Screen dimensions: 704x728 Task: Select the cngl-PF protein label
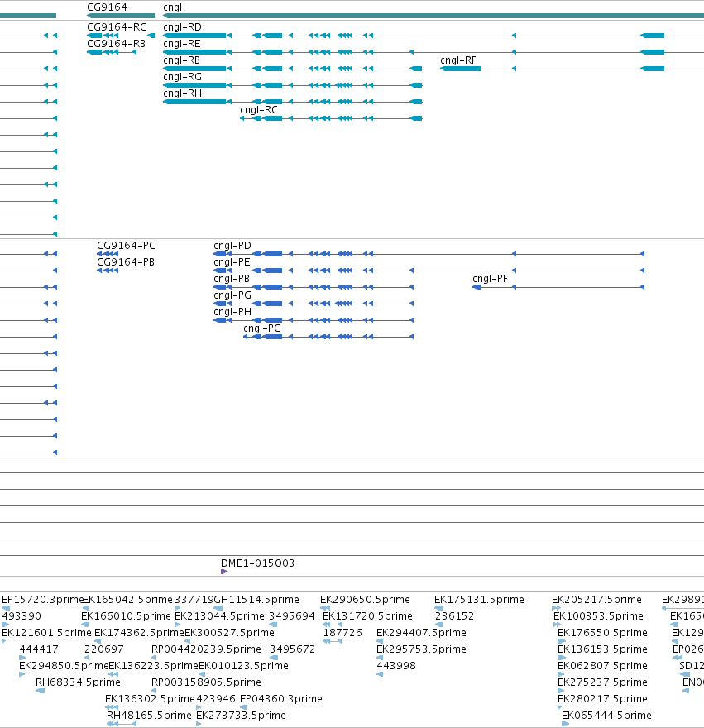tap(490, 279)
